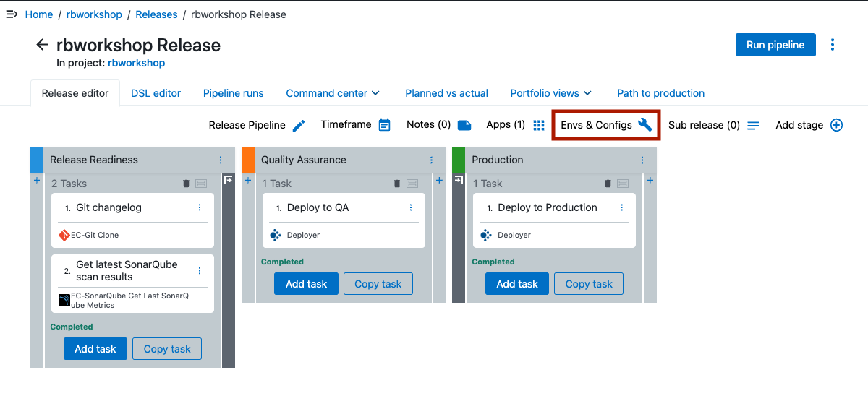Screen dimensions: 868x396
Task: Open Quality Assurance stage kebab menu
Action: [x=431, y=160]
